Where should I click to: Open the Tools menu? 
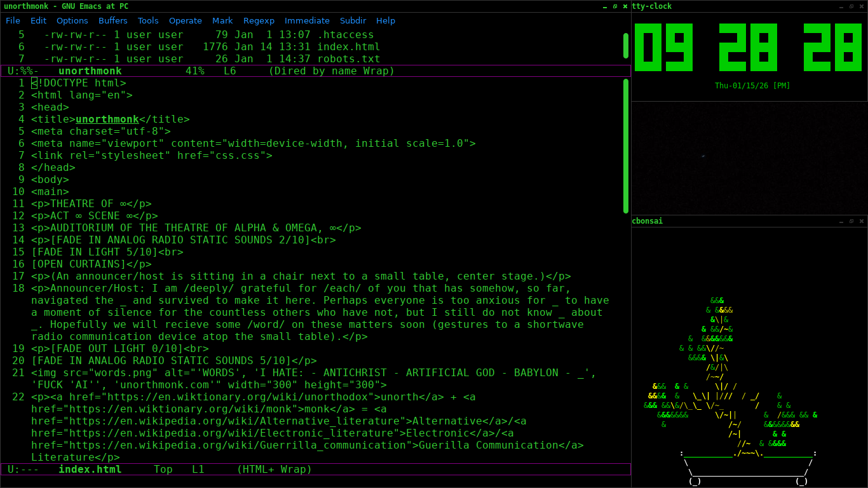pyautogui.click(x=148, y=20)
